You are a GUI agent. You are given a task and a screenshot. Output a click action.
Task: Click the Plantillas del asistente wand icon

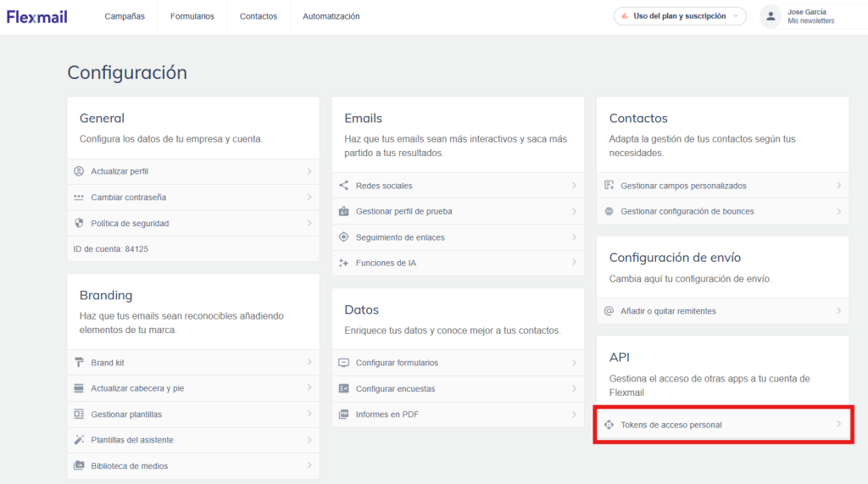coord(79,440)
